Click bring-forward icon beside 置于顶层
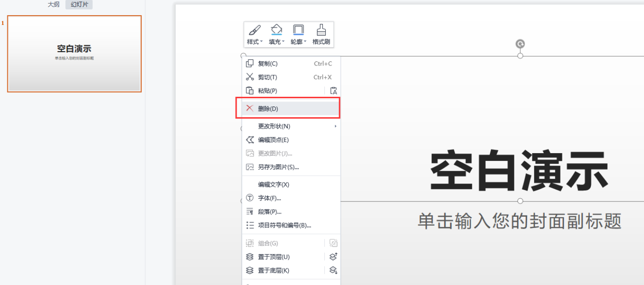Viewport: 644px width, 285px height. [x=334, y=257]
